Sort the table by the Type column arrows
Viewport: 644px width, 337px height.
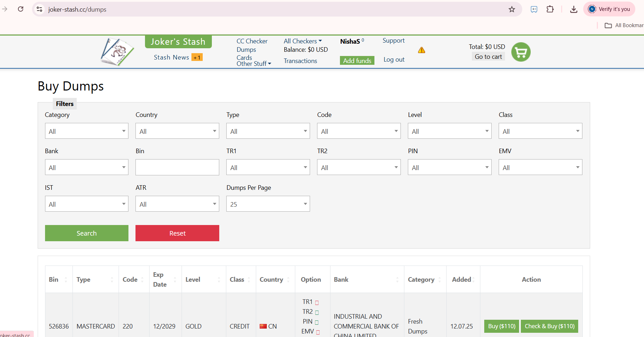coord(112,280)
